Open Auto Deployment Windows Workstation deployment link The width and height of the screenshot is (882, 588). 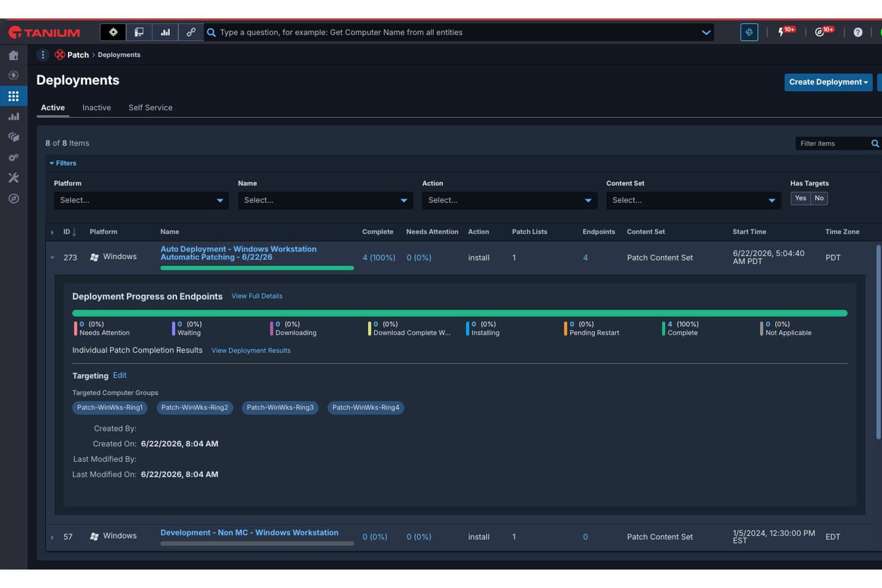238,253
